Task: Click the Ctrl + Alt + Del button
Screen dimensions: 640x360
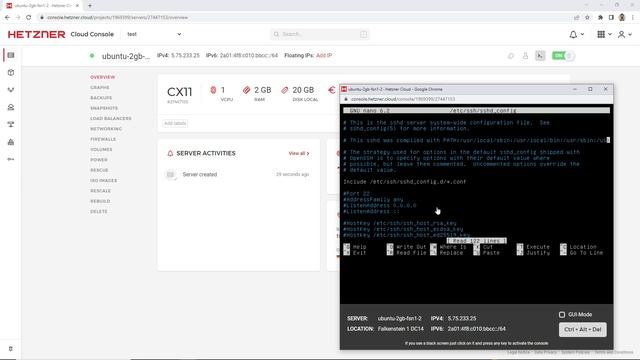Action: (582, 330)
